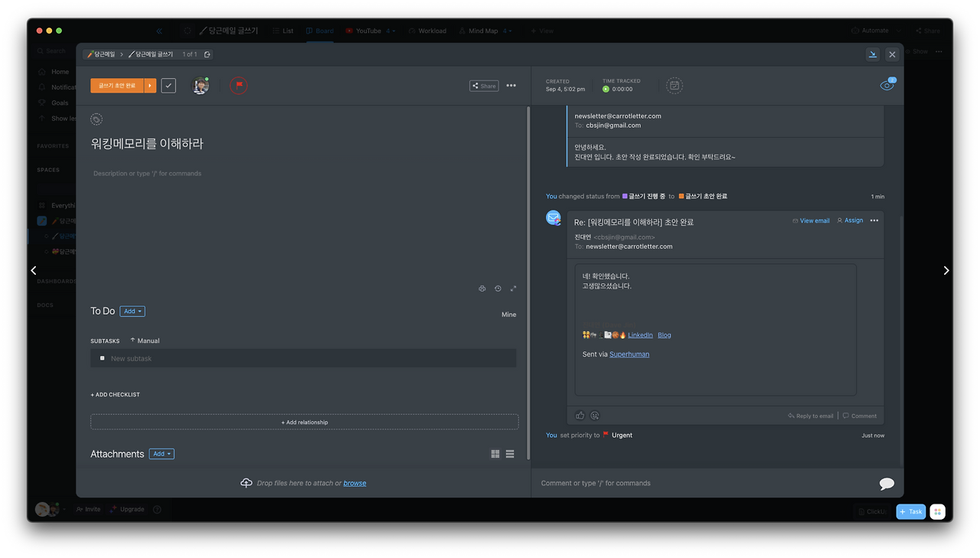Go to next task arrow
The width and height of the screenshot is (980, 558).
tap(946, 270)
